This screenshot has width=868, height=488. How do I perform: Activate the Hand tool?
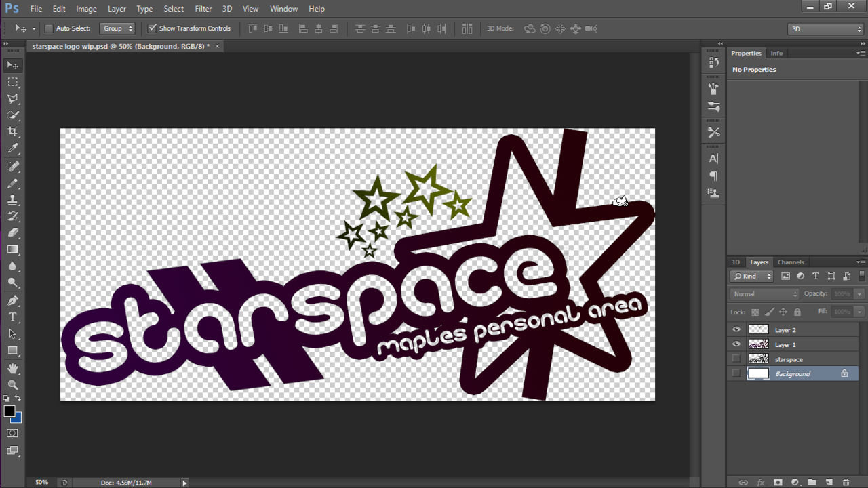pos(13,369)
